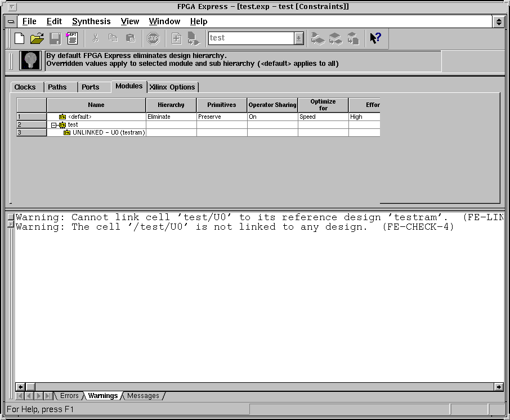Click the Operator Sharing column header
Viewport: 510px width, 420px height.
tap(272, 105)
